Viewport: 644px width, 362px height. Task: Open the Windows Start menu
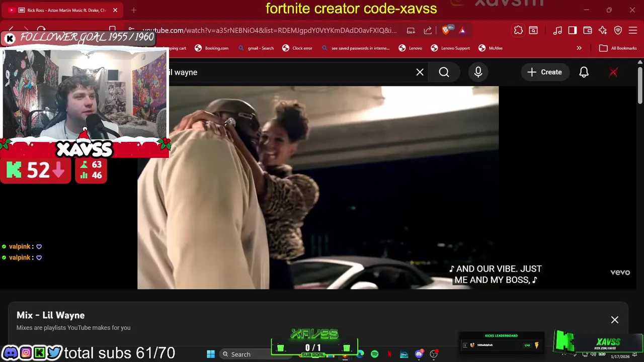[211, 354]
